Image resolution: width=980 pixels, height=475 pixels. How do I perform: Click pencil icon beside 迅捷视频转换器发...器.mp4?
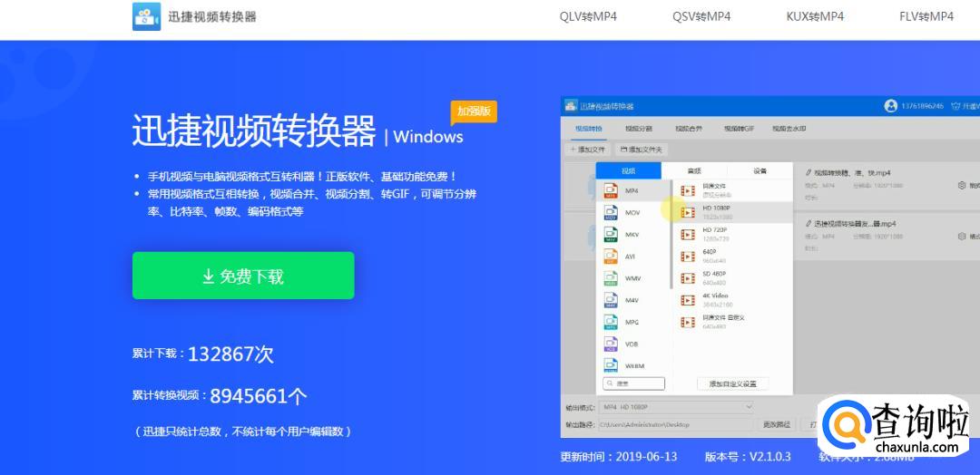click(x=808, y=223)
